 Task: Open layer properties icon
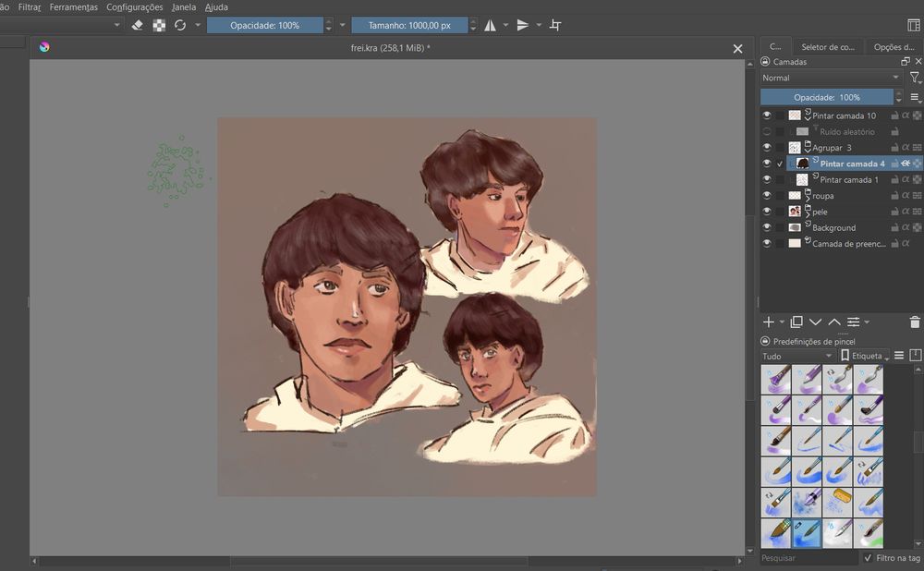pyautogui.click(x=854, y=322)
